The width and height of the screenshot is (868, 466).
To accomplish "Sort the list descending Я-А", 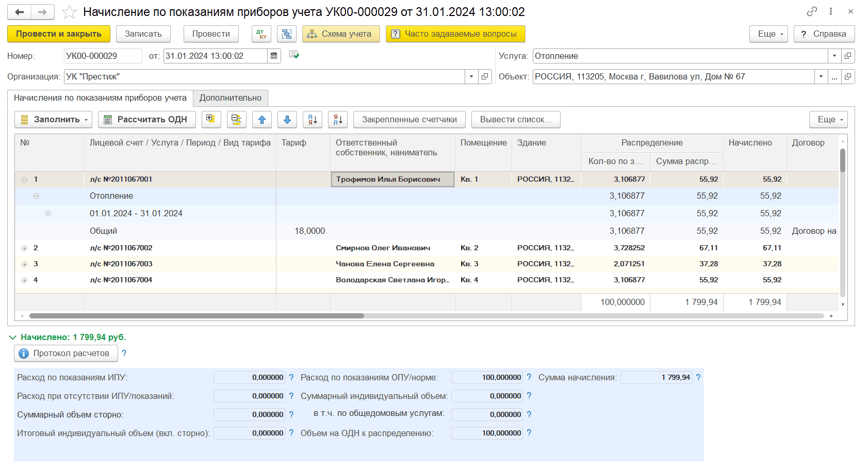I will pyautogui.click(x=338, y=120).
